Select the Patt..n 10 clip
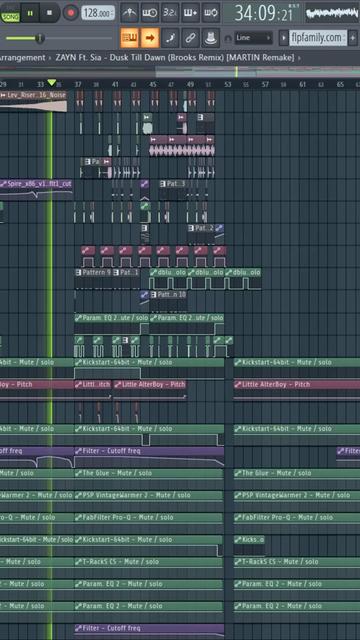The height and width of the screenshot is (640, 360). pyautogui.click(x=168, y=300)
